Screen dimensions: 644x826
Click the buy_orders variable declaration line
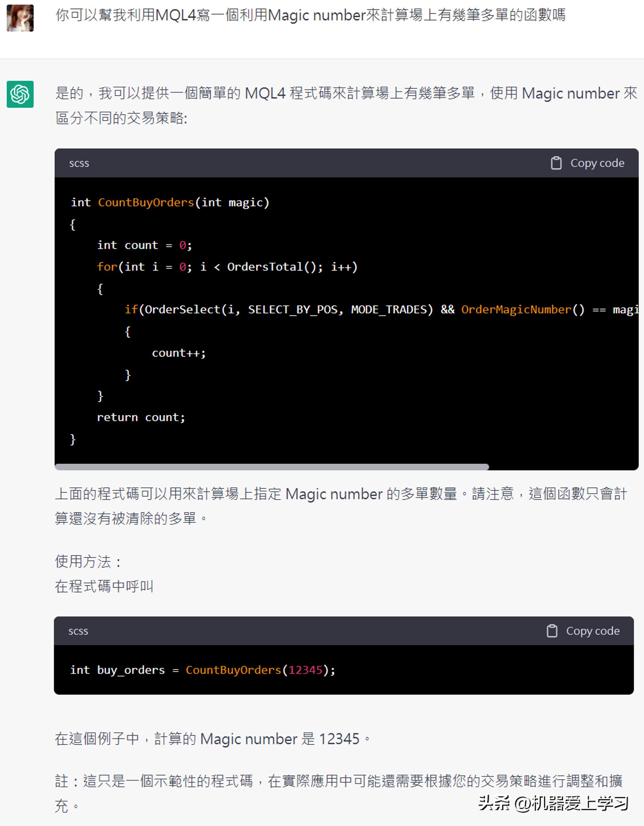click(x=202, y=670)
